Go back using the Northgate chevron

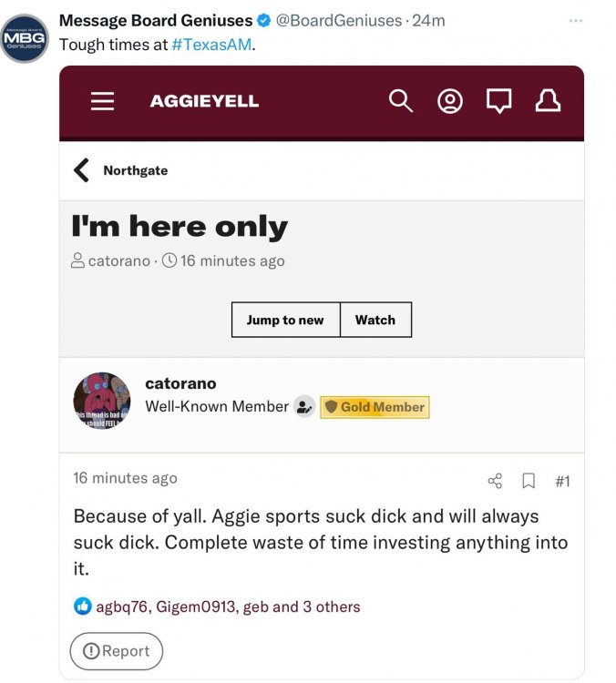82,170
